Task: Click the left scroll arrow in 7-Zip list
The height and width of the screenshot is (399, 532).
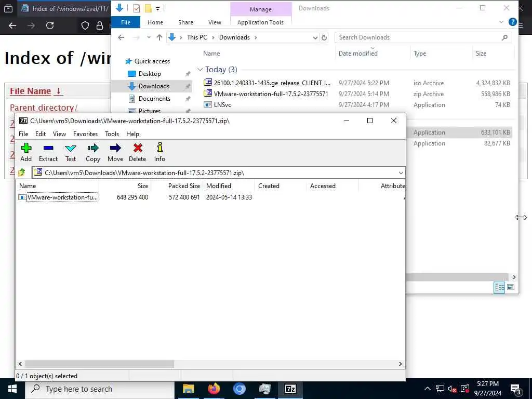Action: click(20, 364)
